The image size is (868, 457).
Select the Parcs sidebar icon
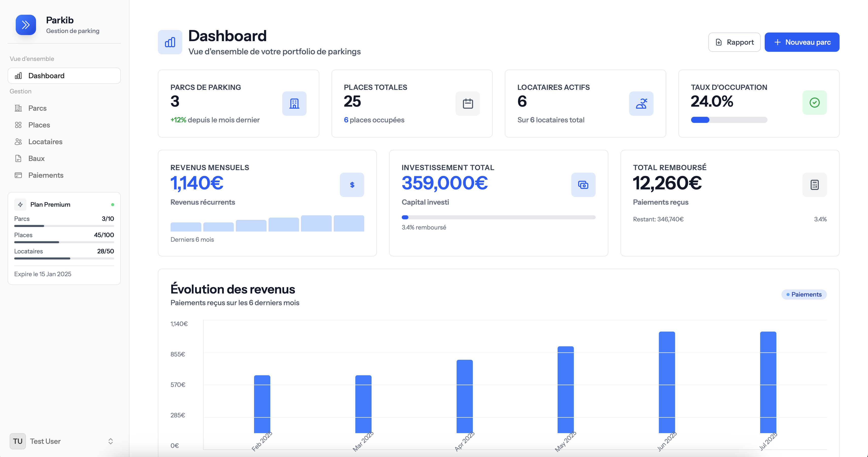(19, 108)
